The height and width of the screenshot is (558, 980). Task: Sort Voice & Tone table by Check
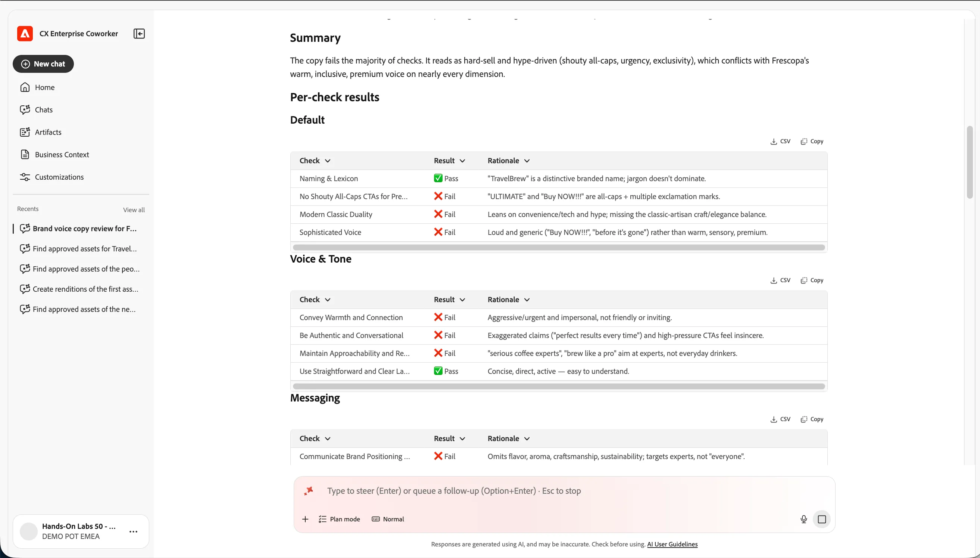[315, 300]
